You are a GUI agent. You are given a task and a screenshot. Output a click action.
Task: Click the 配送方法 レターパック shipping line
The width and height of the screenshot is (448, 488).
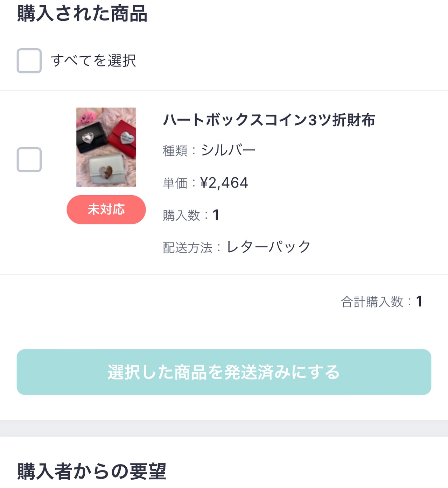tap(237, 247)
